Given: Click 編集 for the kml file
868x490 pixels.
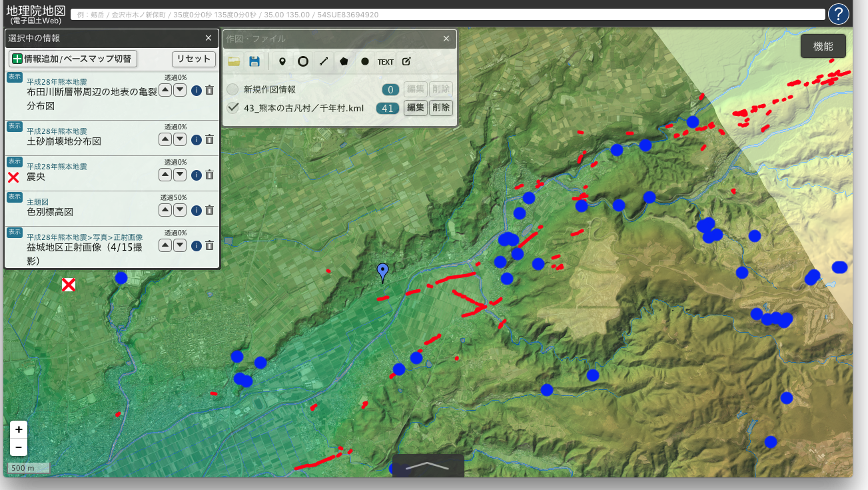Looking at the screenshot, I should click(415, 107).
